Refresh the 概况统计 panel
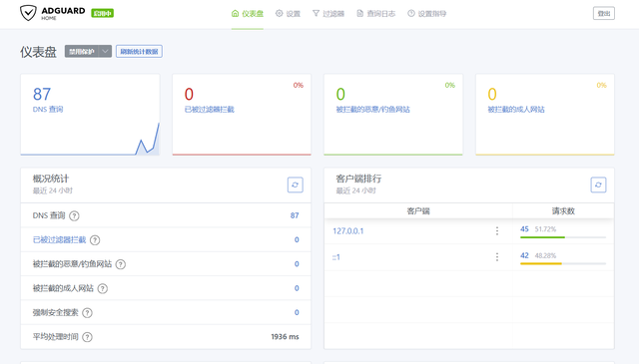The height and width of the screenshot is (364, 639). click(x=296, y=184)
